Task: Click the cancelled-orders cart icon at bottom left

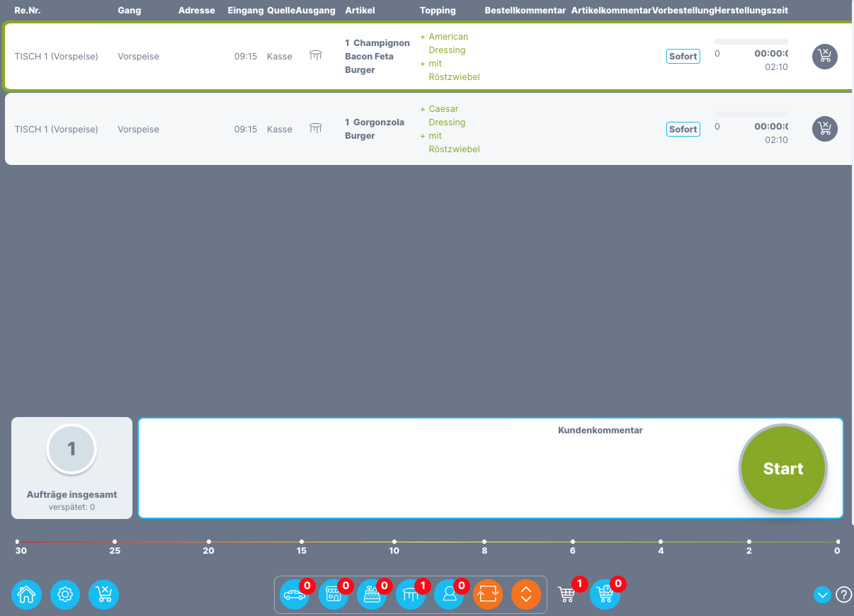Action: coord(103,594)
